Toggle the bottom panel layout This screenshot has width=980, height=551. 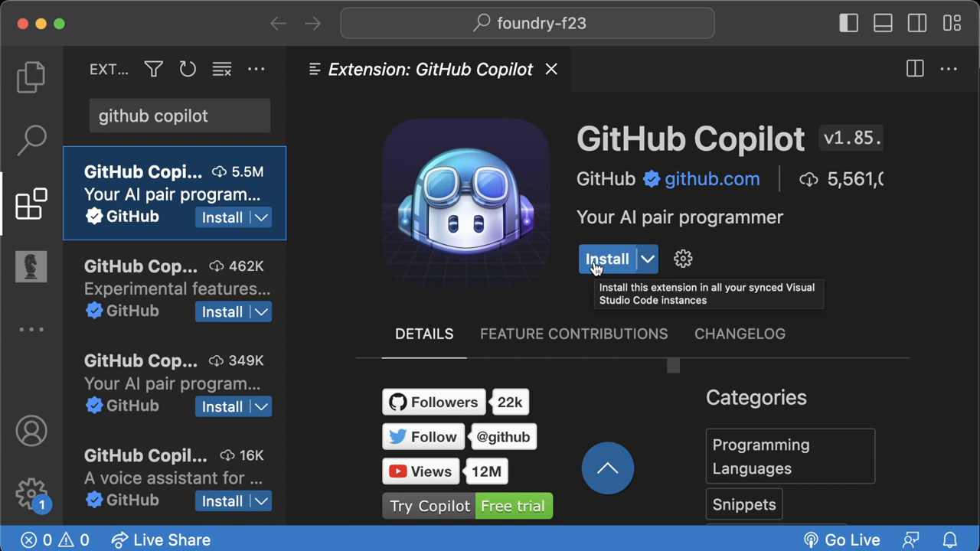click(883, 23)
